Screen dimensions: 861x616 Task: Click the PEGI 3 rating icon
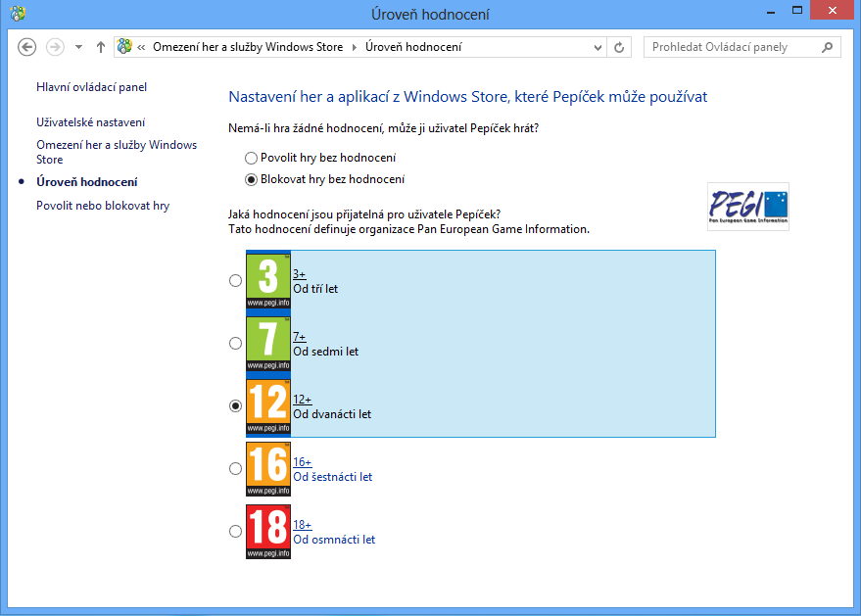click(268, 280)
